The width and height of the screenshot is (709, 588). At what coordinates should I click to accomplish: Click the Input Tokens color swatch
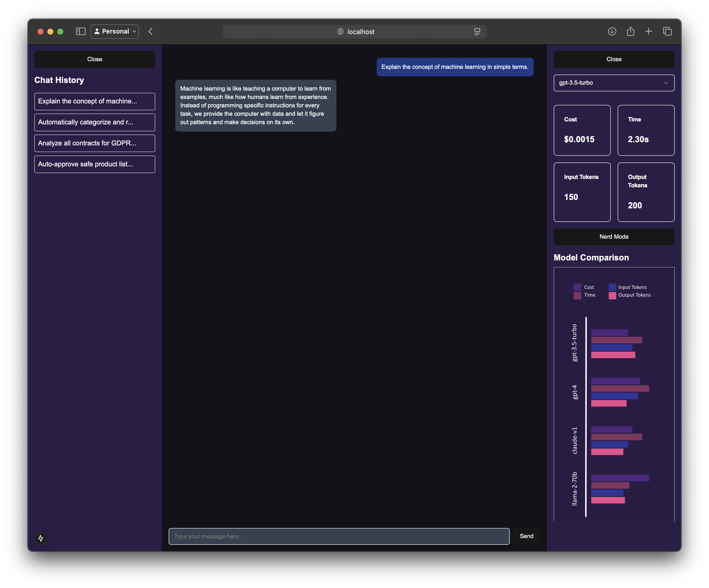point(612,287)
